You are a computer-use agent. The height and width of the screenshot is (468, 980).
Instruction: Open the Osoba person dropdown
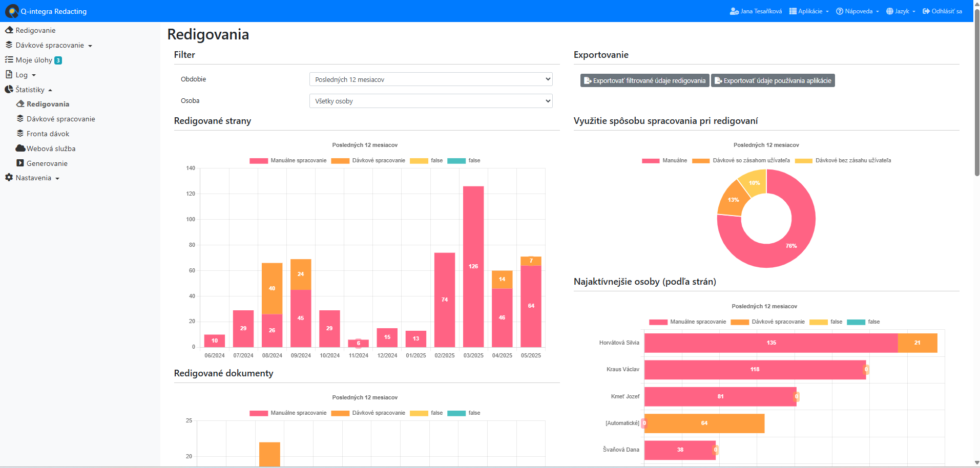(x=431, y=101)
